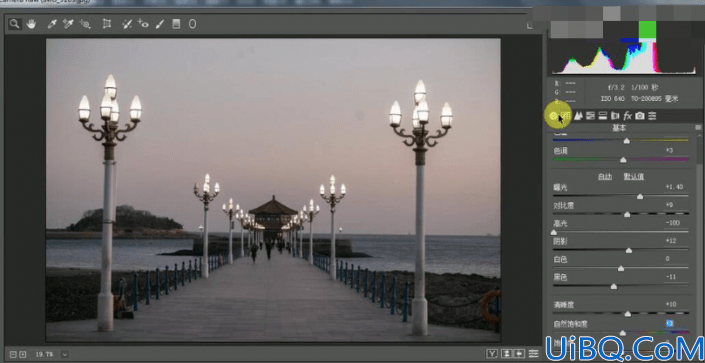The image size is (705, 363).
Task: Open the zoom level dropdown
Action: (x=65, y=354)
